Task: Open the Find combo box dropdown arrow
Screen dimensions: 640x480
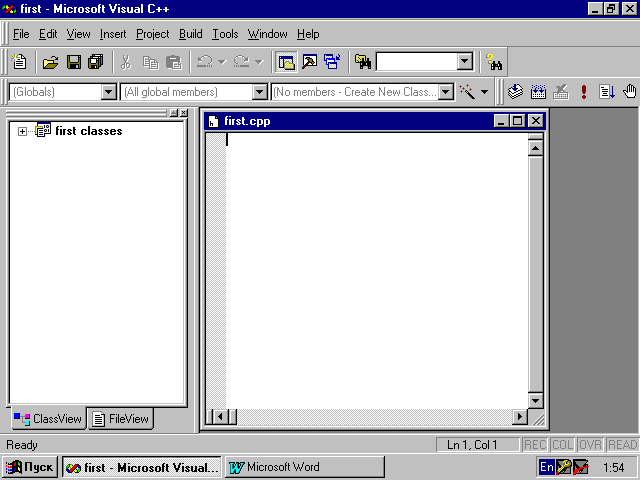Action: click(464, 62)
